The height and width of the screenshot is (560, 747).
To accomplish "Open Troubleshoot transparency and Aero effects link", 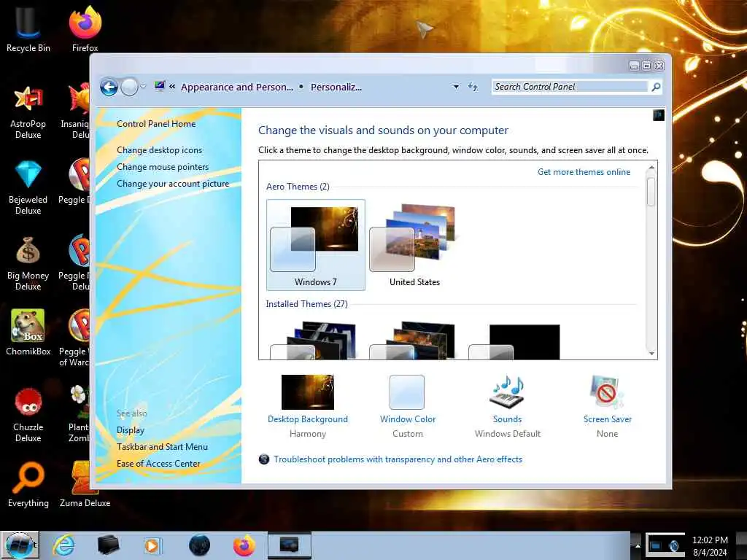I will pos(398,459).
